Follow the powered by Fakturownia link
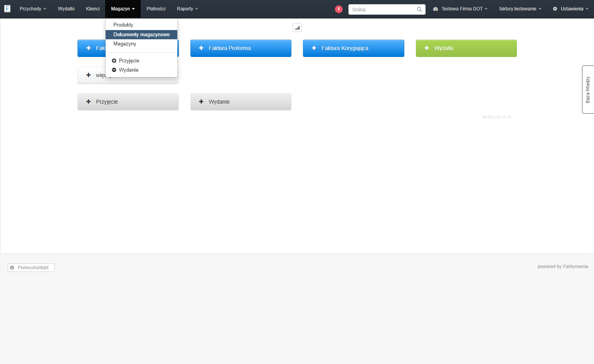Image resolution: width=594 pixels, height=364 pixels. coord(563,267)
